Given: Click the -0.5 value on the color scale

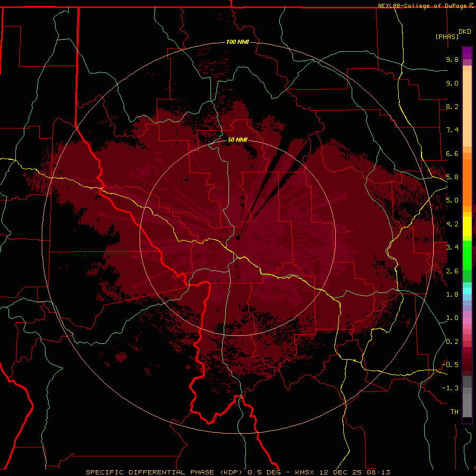Looking at the screenshot, I should click(450, 365).
